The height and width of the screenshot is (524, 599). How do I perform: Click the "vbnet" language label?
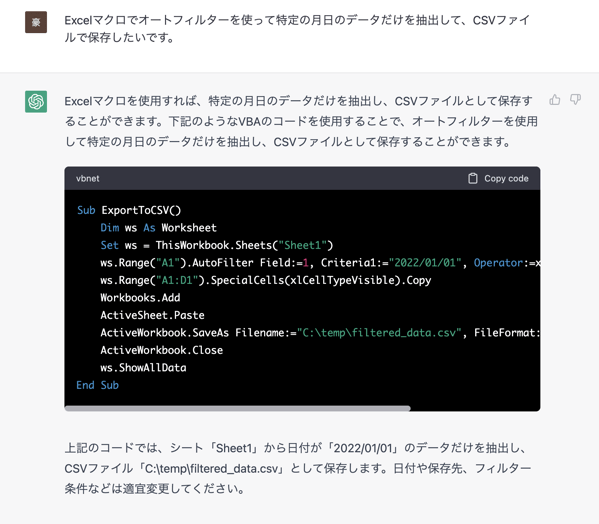87,178
